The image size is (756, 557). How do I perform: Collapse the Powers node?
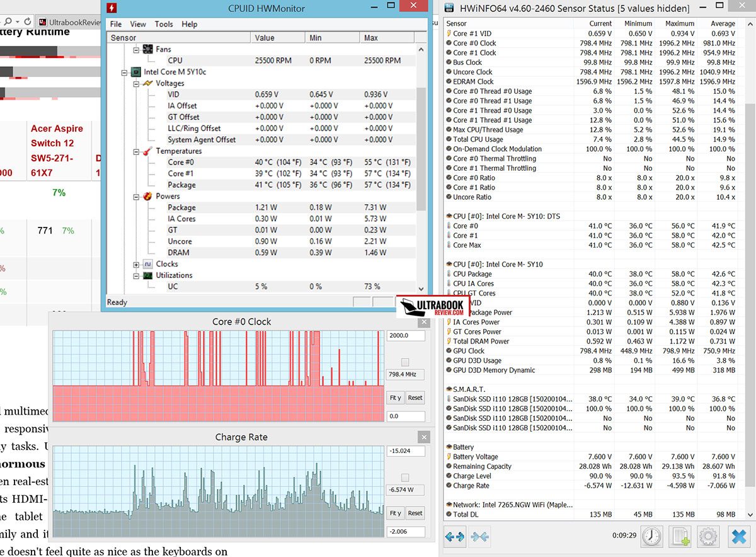[x=137, y=196]
